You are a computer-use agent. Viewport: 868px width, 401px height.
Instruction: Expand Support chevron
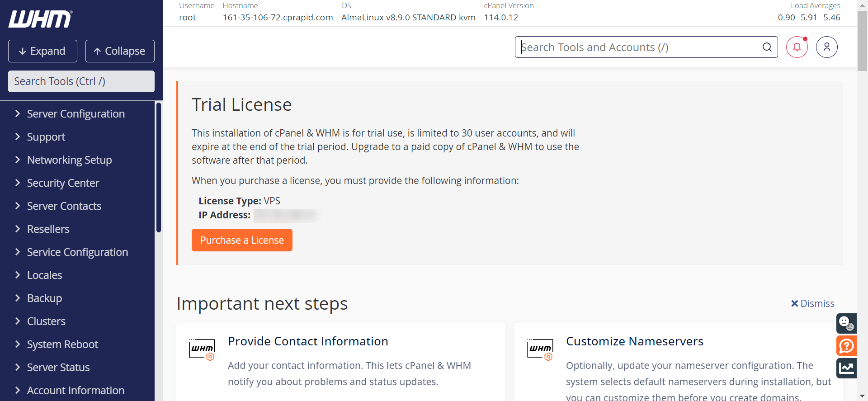pos(18,137)
